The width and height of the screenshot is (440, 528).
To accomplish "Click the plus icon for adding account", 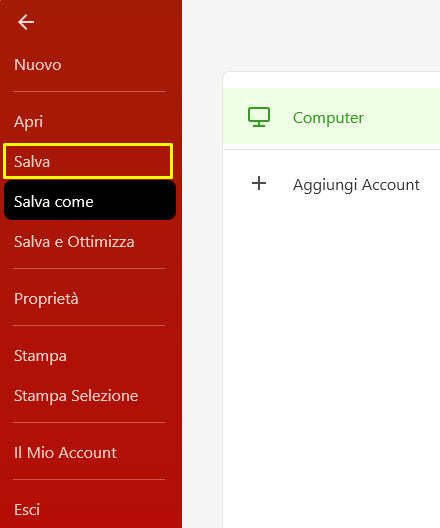I will tap(259, 183).
